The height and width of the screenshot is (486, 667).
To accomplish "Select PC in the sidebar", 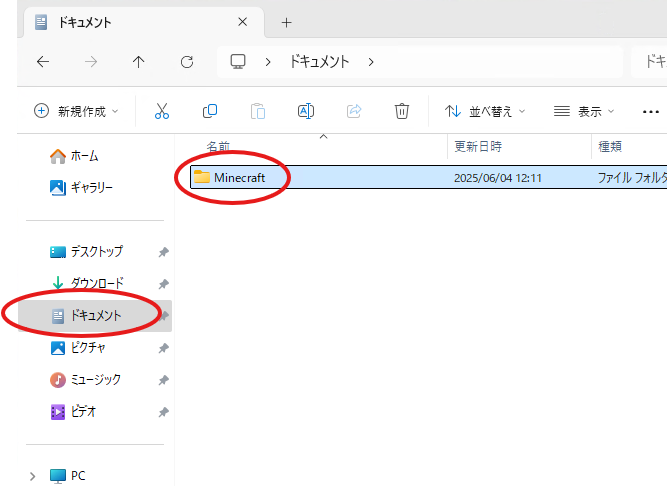I will tap(68, 475).
